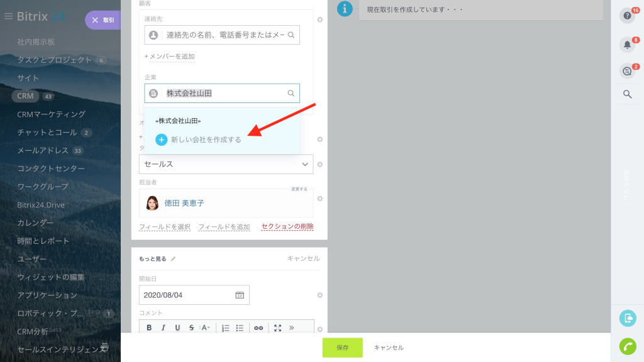The image size is (644, 362).
Task: Toggle bold formatting in comment editor
Action: click(149, 327)
